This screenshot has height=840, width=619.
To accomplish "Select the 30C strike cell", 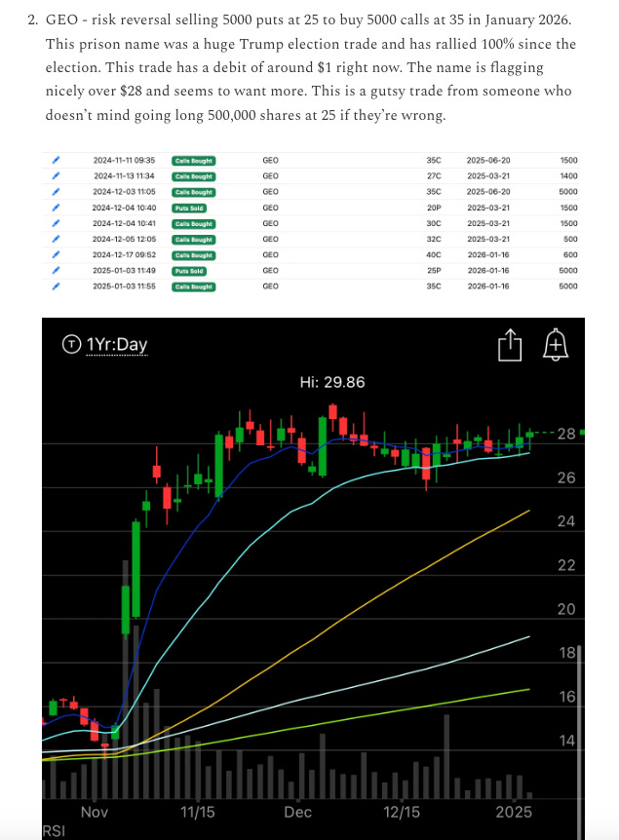I will coord(434,223).
